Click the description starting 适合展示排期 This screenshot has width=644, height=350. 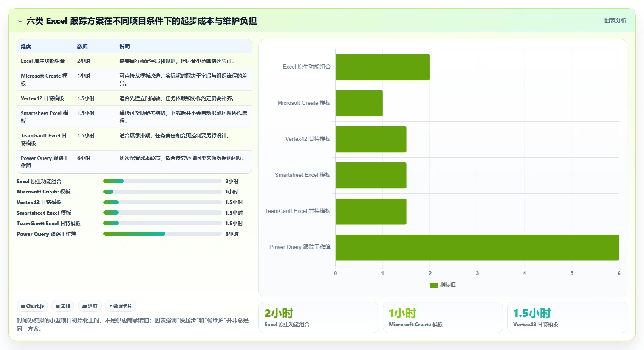[175, 136]
